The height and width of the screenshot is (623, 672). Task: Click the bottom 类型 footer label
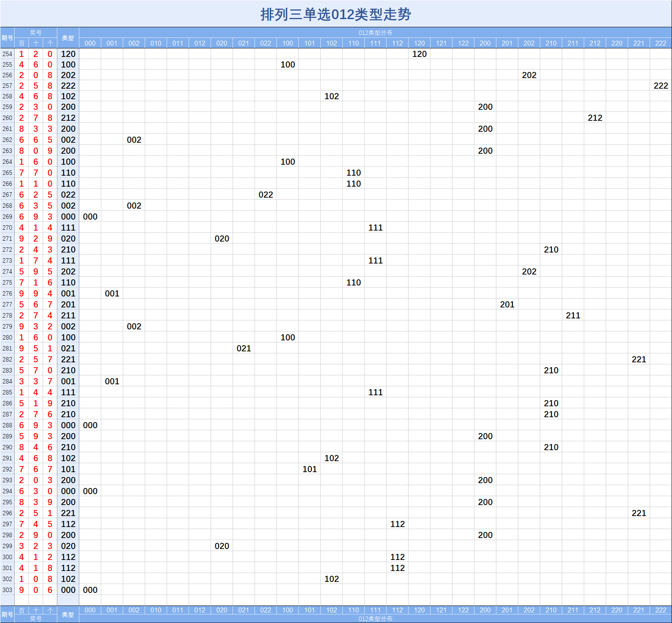tap(68, 614)
